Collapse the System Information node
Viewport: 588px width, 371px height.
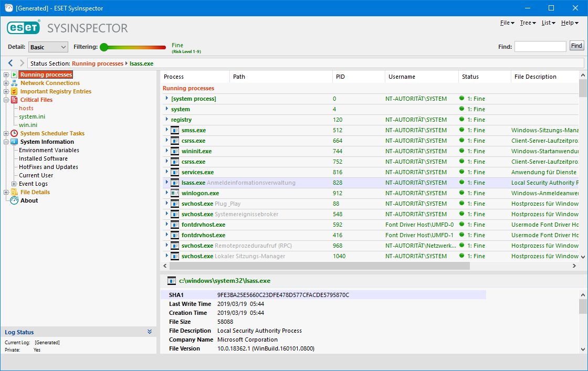(x=6, y=142)
